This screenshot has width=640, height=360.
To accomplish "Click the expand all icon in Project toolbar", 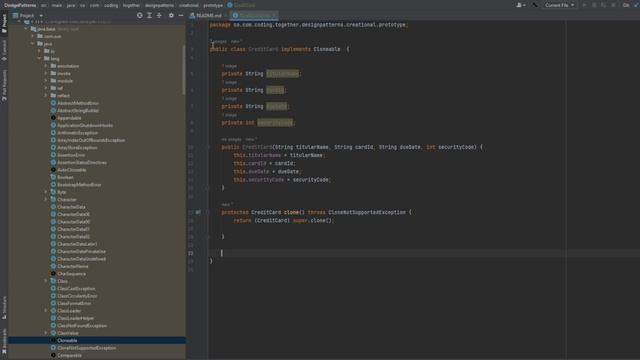I will 149,15.
